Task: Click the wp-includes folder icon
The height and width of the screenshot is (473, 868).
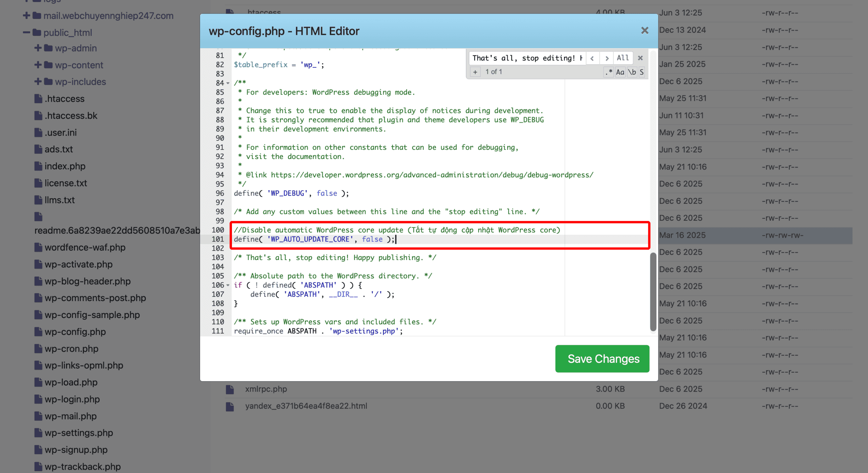Action: [x=48, y=82]
